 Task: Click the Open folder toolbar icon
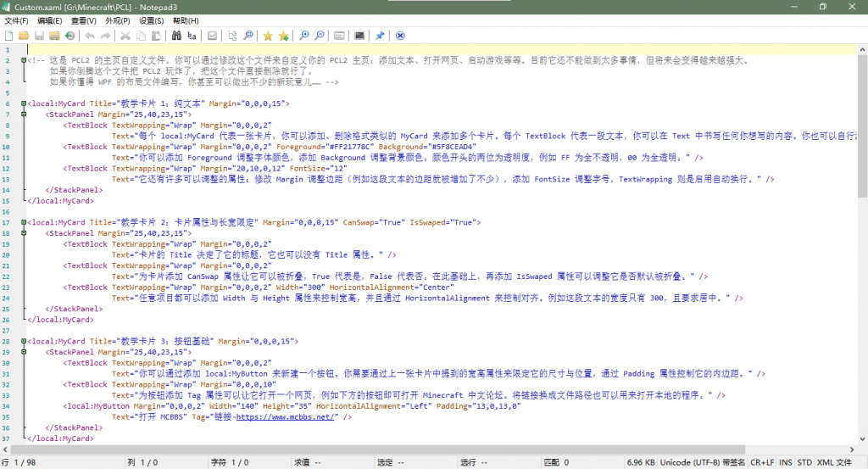[24, 36]
